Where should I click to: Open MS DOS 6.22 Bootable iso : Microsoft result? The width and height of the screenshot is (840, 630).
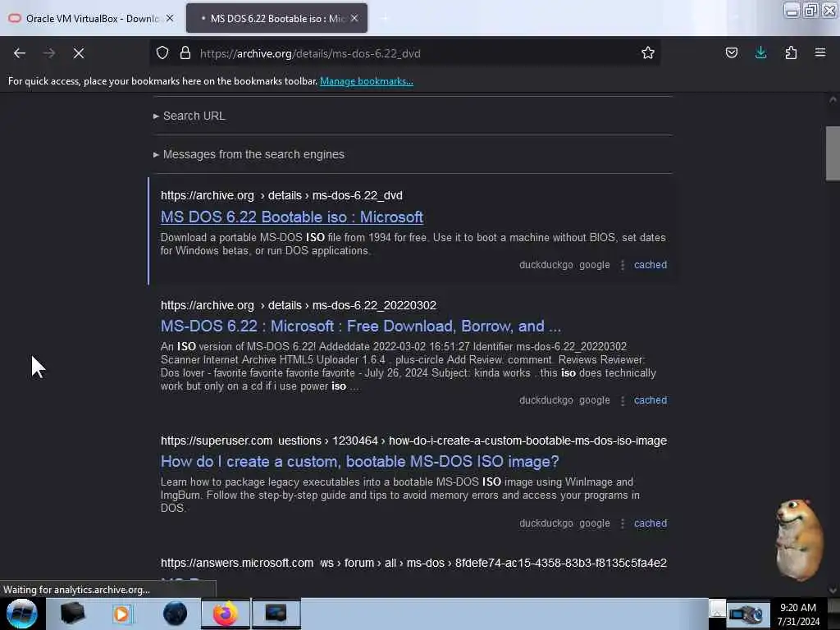[292, 217]
